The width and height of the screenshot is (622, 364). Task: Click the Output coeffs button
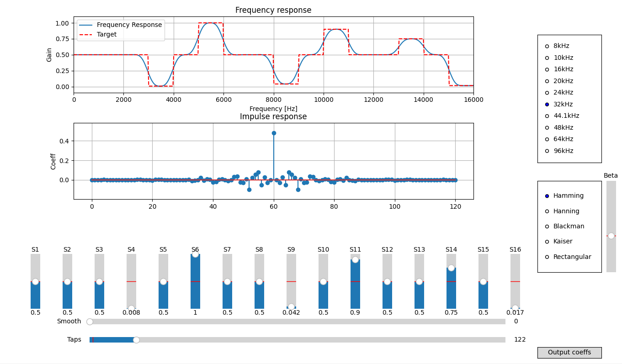pos(569,353)
